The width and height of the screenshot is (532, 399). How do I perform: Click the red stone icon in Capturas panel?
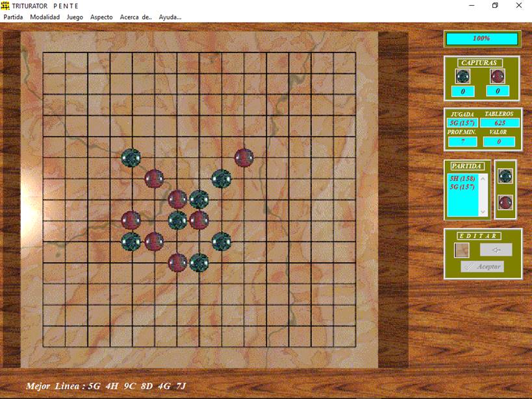point(498,77)
